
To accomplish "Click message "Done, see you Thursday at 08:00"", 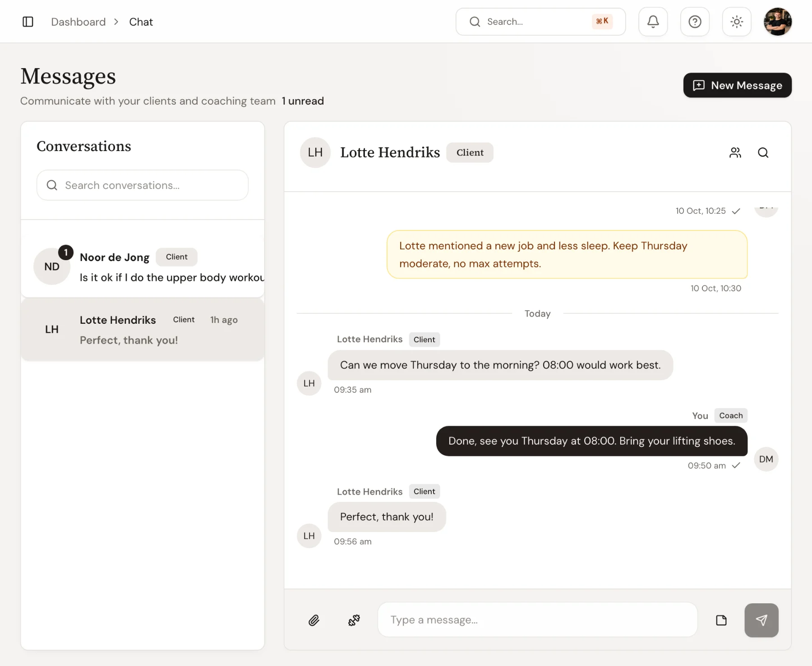I will pos(591,441).
